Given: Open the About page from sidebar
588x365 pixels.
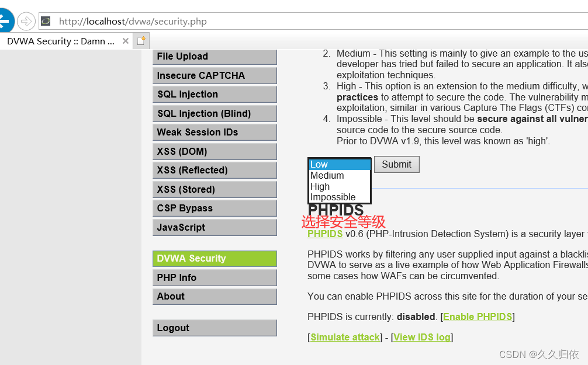Looking at the screenshot, I should coord(215,297).
